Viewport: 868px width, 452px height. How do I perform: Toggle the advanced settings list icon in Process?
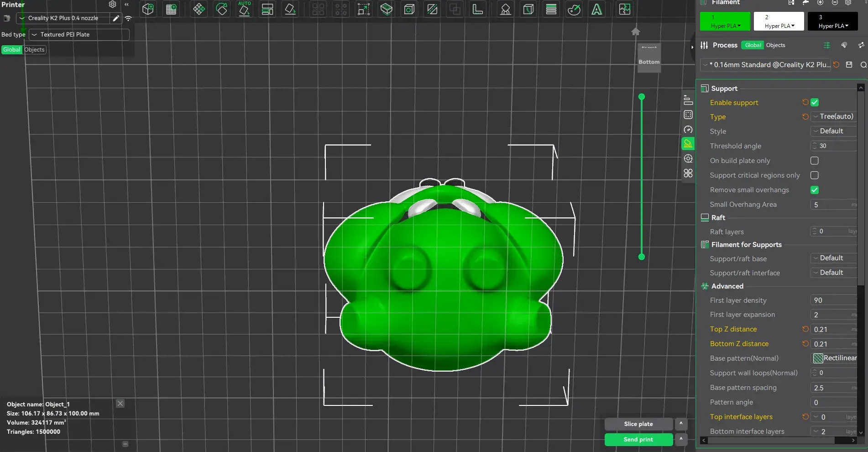826,45
